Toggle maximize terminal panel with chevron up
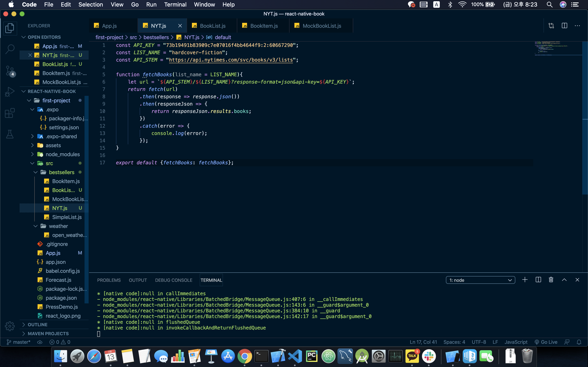 [564, 280]
